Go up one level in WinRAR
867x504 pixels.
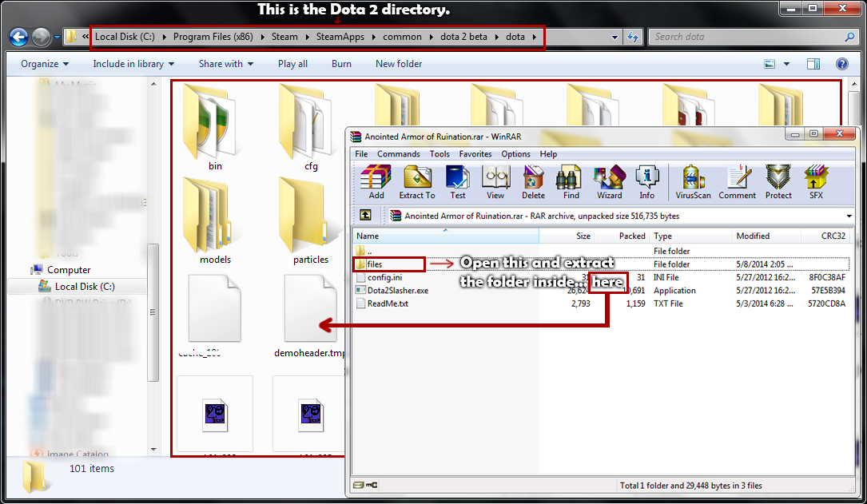pyautogui.click(x=365, y=216)
